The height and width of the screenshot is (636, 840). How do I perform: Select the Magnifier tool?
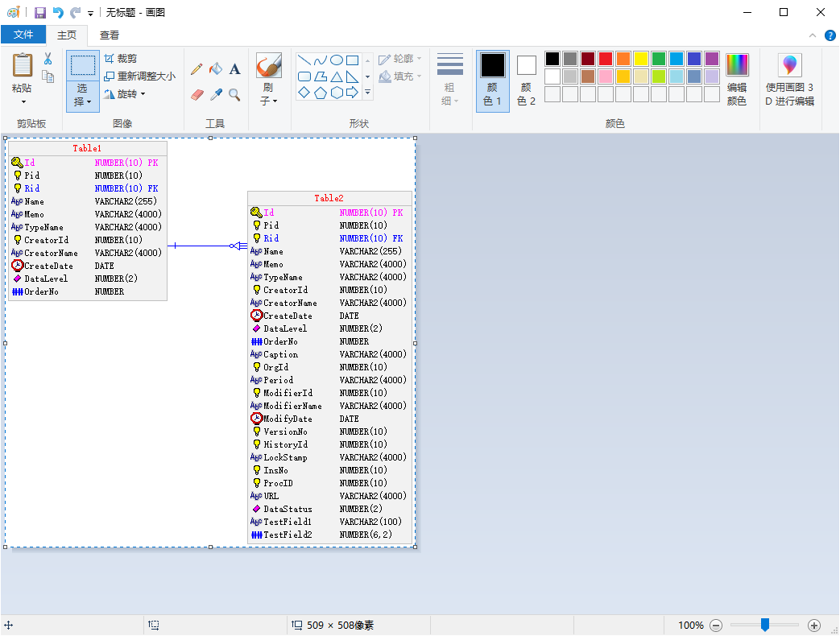[234, 95]
